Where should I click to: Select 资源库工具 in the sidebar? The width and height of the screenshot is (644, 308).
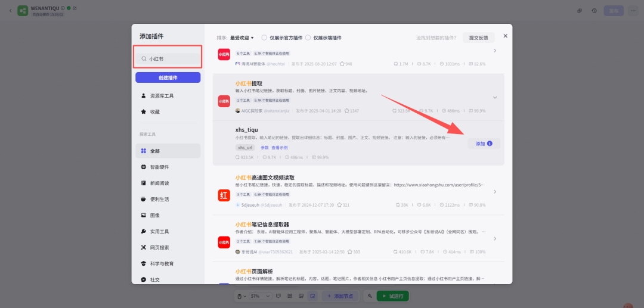click(x=168, y=95)
